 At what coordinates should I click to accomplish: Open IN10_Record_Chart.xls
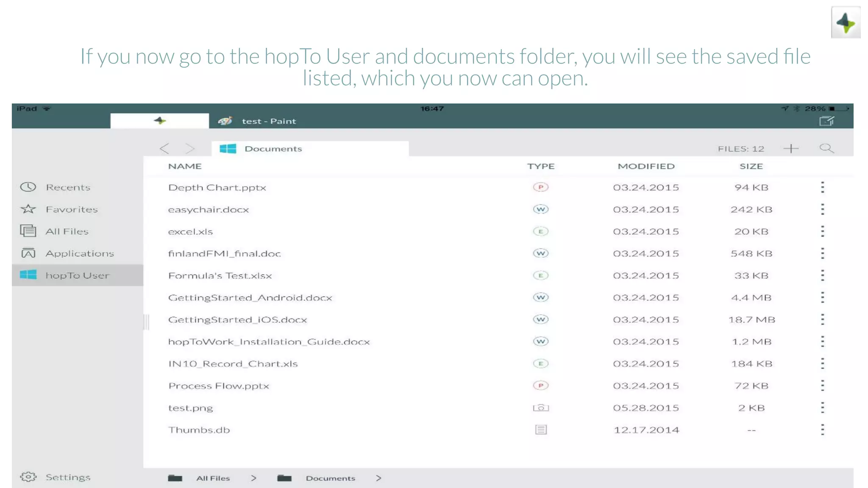(x=233, y=363)
